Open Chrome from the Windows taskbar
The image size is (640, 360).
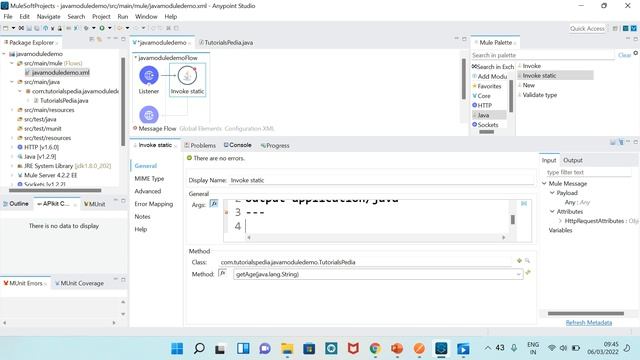point(375,348)
